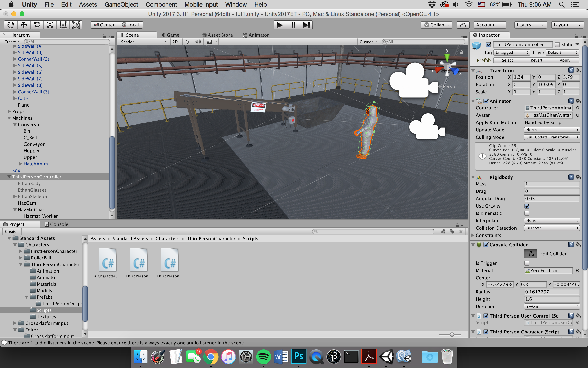
Task: Open the Collision Detection dropdown
Action: point(552,228)
